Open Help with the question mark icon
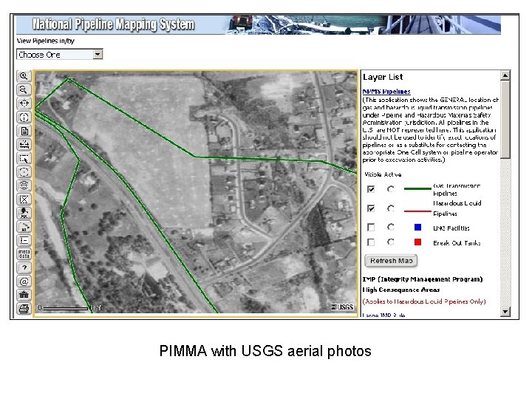 click(24, 267)
